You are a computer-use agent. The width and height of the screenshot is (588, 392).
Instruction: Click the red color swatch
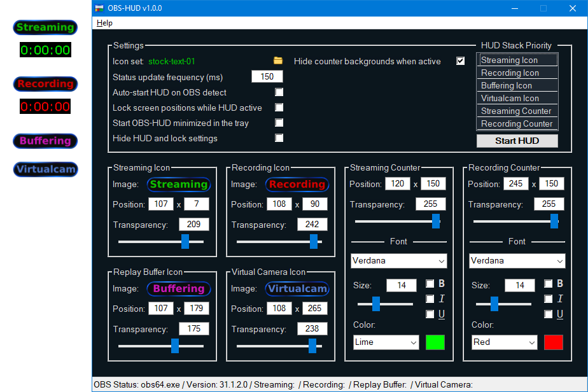554,342
